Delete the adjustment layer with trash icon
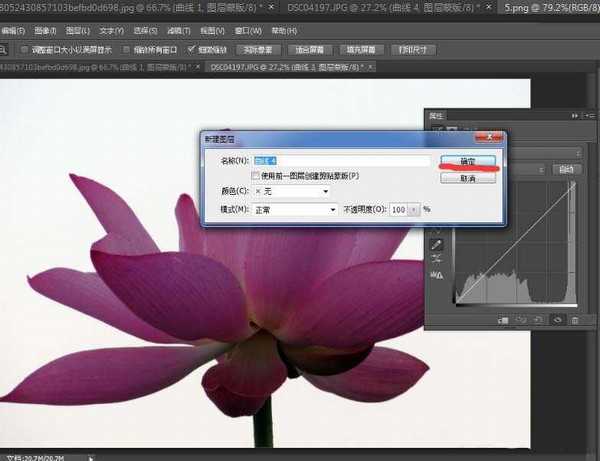The image size is (600, 461). 574,320
